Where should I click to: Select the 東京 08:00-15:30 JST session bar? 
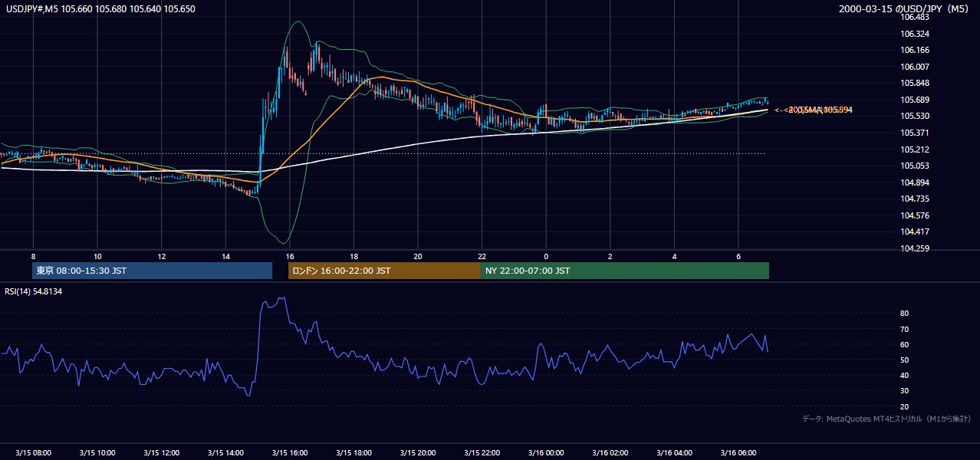click(x=153, y=271)
